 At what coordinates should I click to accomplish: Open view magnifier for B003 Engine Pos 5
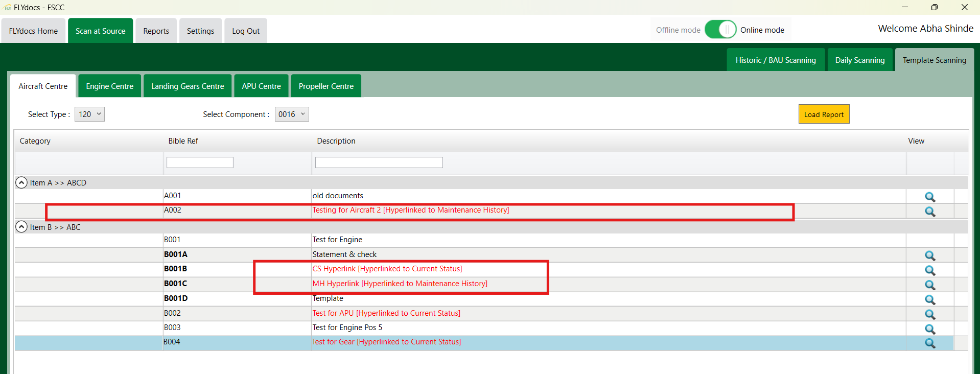coord(930,329)
